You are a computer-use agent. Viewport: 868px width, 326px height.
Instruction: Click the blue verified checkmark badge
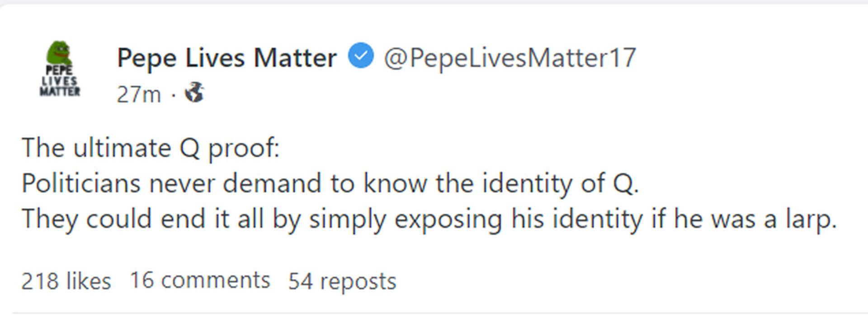[x=361, y=56]
